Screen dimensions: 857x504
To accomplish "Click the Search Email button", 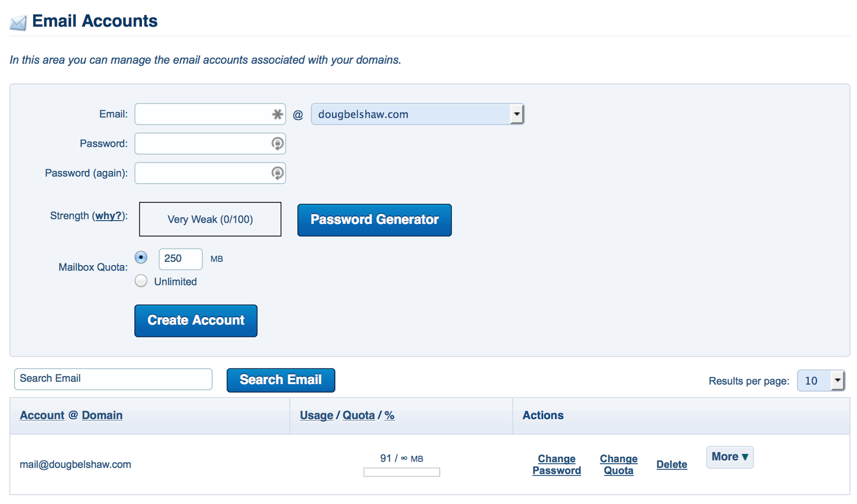I will pyautogui.click(x=281, y=380).
